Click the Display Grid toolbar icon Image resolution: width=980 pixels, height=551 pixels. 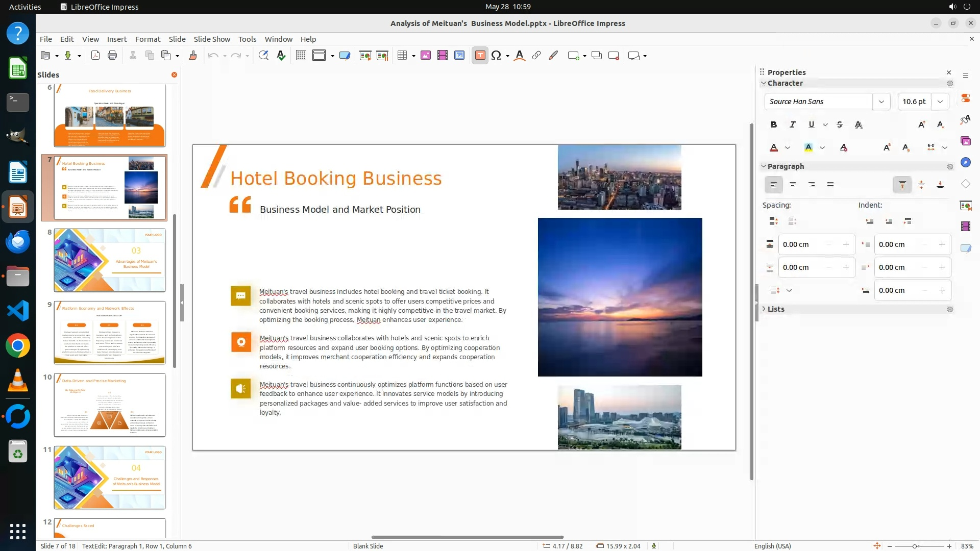(x=301, y=56)
